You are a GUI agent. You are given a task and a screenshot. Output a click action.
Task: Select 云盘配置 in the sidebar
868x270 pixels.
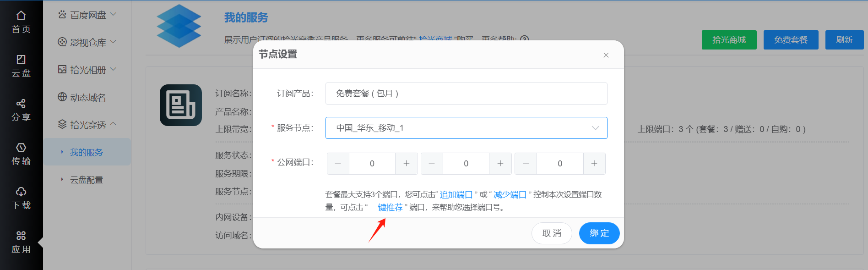pos(87,180)
